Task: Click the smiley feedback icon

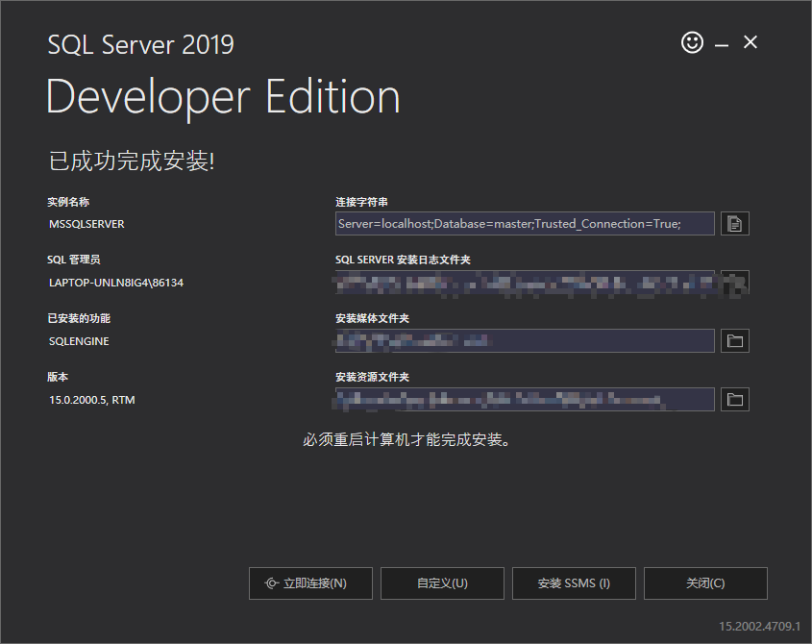Action: pos(692,42)
